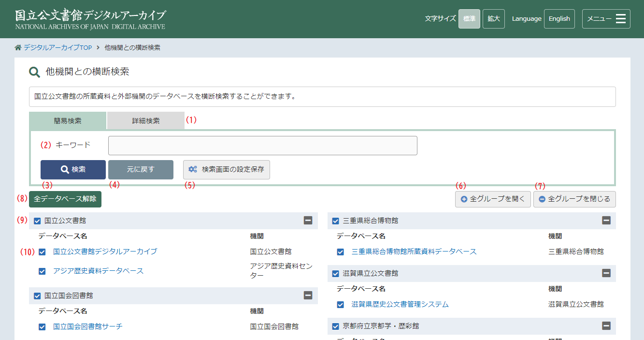Collapse the 滋賀県立公文書館 group
The height and width of the screenshot is (340, 644).
[606, 273]
